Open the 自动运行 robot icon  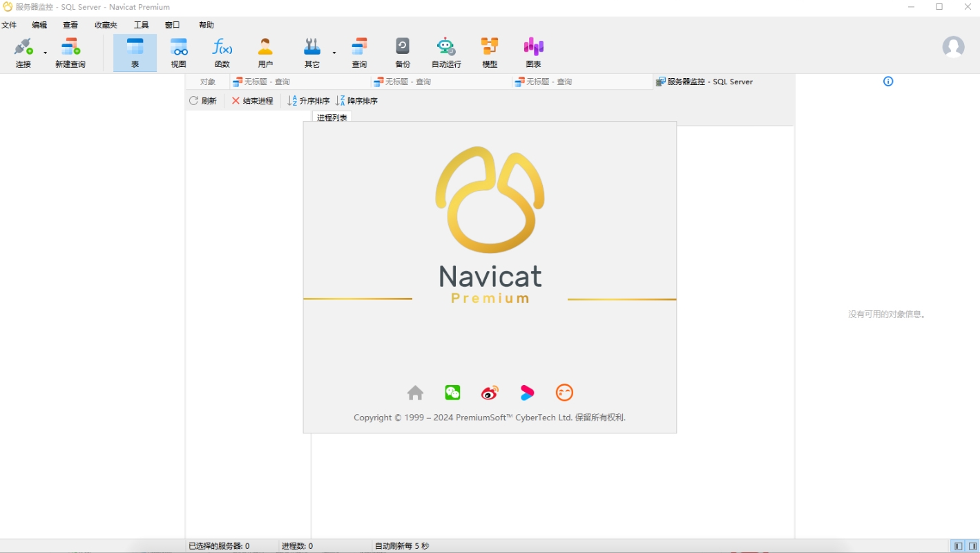(x=446, y=47)
